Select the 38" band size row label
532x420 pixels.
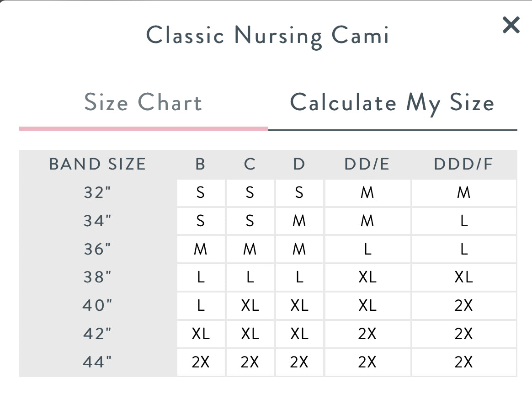[x=97, y=277]
